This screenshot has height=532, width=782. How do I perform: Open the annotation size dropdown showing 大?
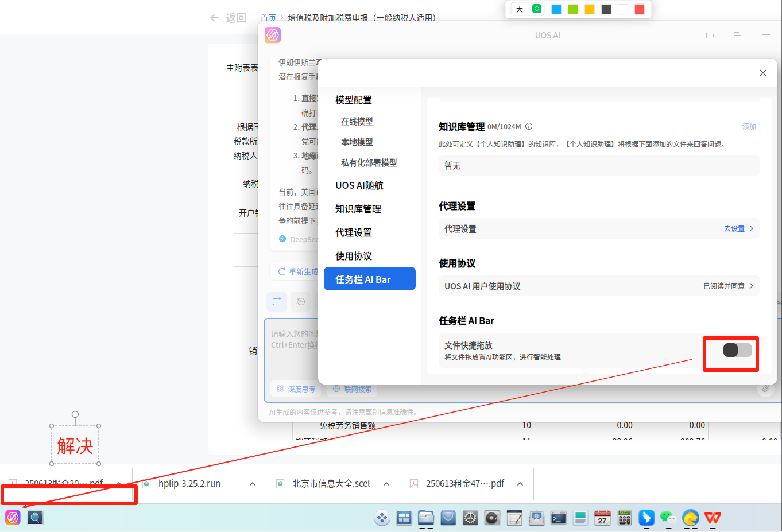click(528, 9)
